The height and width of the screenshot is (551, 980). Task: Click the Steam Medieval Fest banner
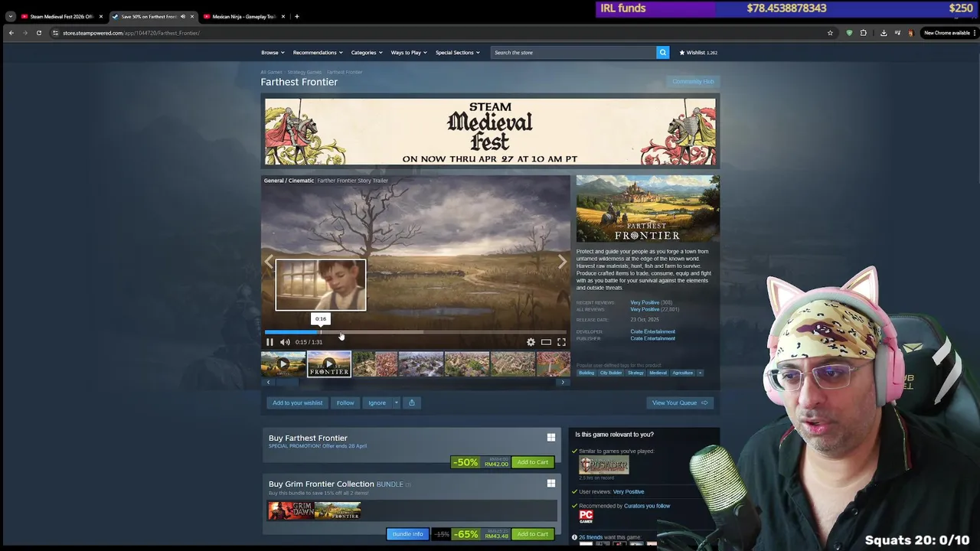pyautogui.click(x=490, y=131)
